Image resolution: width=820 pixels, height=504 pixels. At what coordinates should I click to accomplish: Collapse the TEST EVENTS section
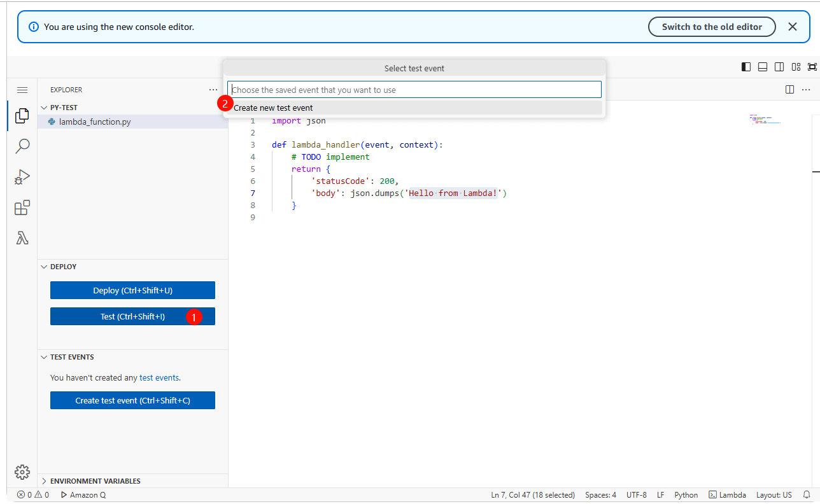72,357
